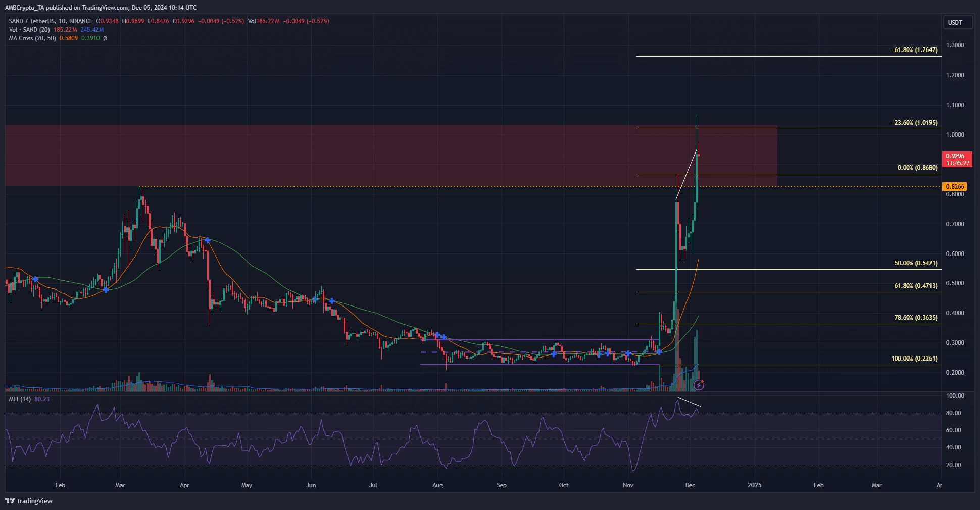This screenshot has height=510, width=980.
Task: Click the orange 0.8266 price level label
Action: (955, 187)
